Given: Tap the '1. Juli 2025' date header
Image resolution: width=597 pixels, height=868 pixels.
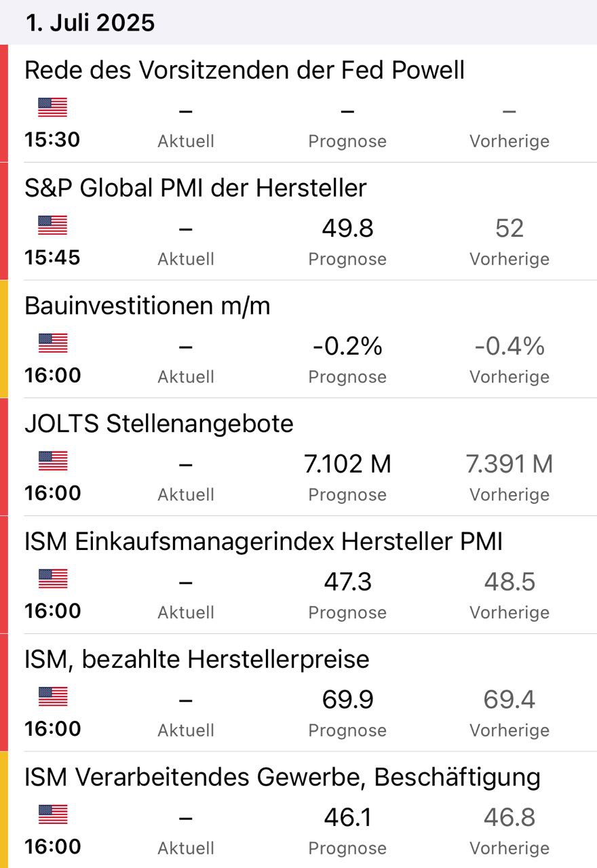Looking at the screenshot, I should (90, 22).
